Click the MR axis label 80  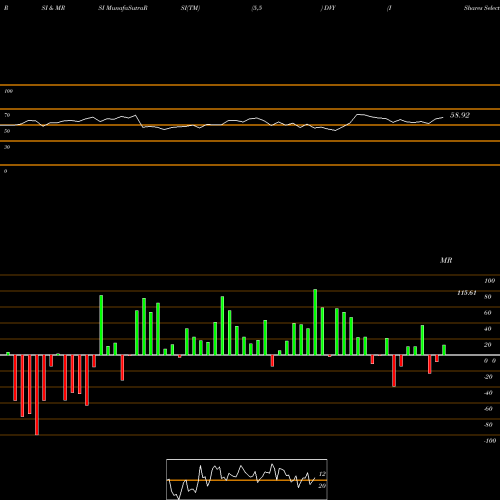[x=488, y=297]
